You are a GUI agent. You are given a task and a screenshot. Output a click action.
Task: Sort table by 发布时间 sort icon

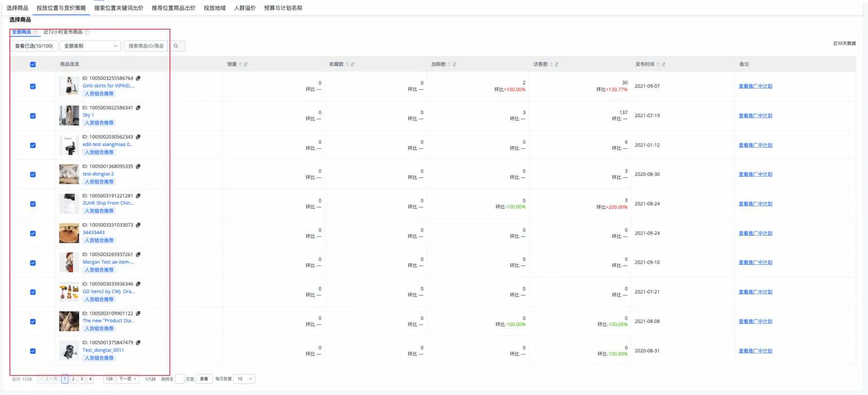663,64
